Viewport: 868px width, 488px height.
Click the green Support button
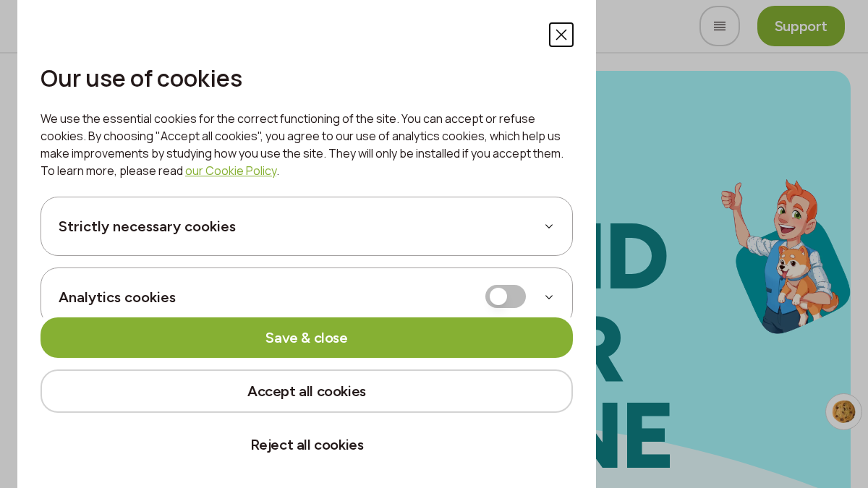tap(801, 26)
